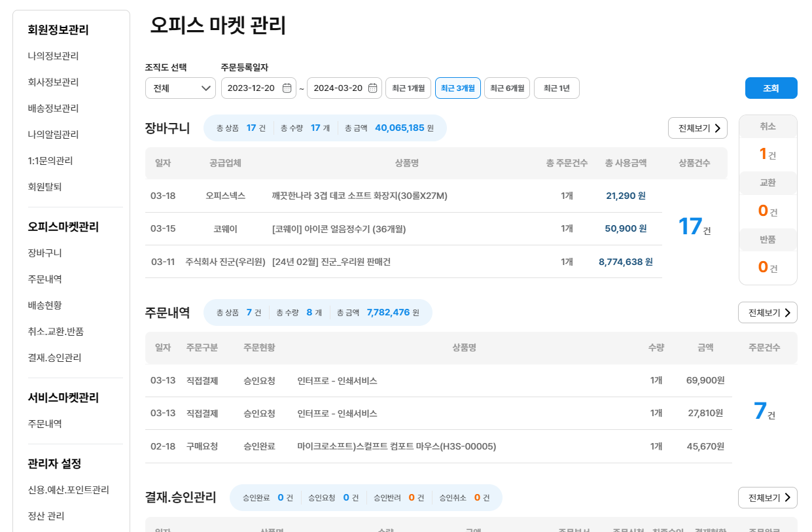This screenshot has width=812, height=532.
Task: Click the blue 조회 search button
Action: click(x=771, y=88)
